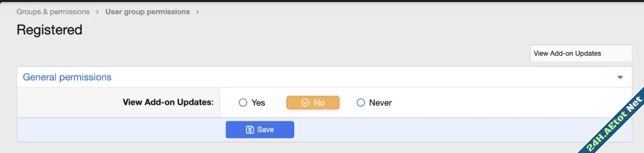Click the General permissions header bar

[x=342, y=77]
